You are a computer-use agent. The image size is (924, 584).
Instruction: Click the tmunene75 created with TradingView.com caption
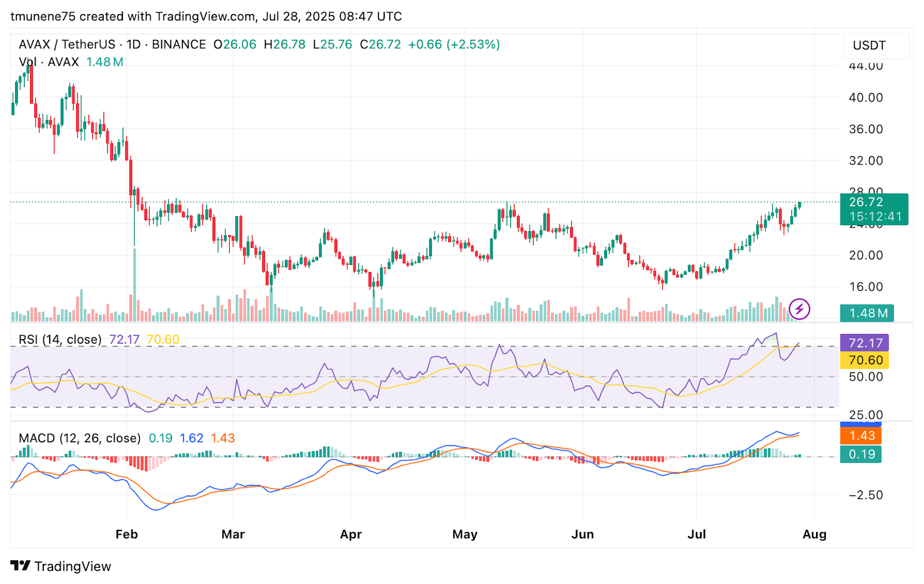pos(206,16)
